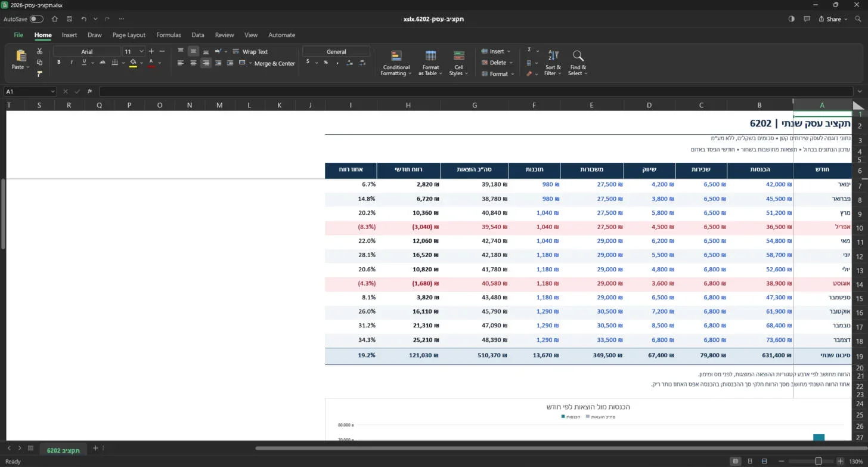Open the Find & Select tool
The width and height of the screenshot is (868, 467).
[578, 63]
